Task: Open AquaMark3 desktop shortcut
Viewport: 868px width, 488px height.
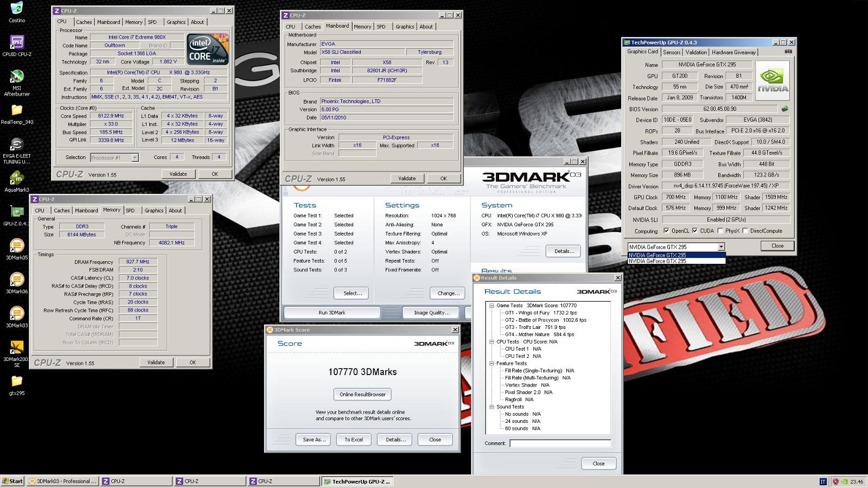Action: [17, 179]
